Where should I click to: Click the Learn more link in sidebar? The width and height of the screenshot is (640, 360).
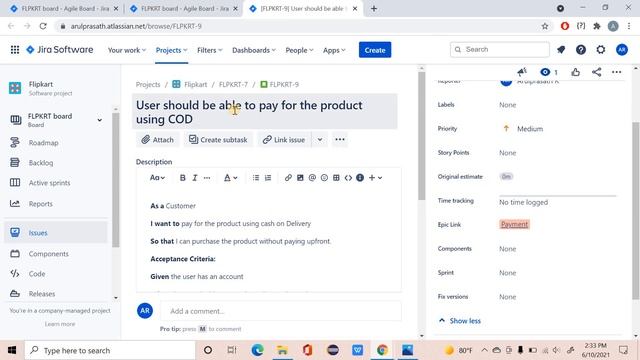point(60,324)
